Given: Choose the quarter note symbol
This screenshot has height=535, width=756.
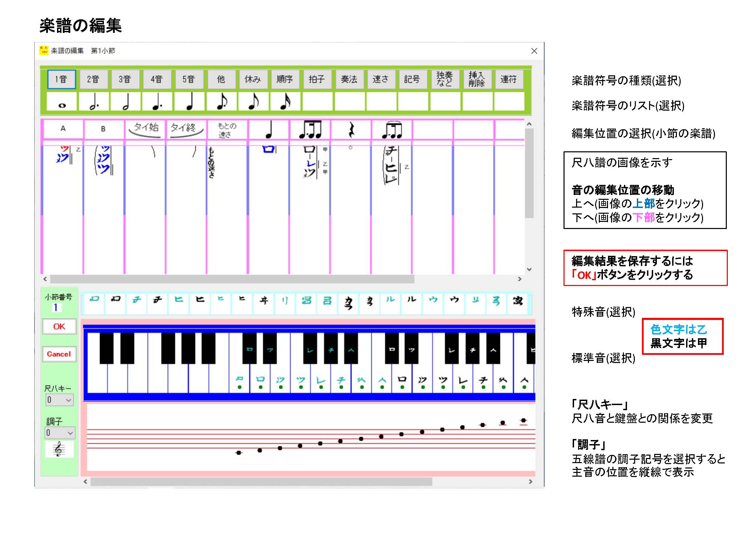Looking at the screenshot, I should (x=190, y=102).
